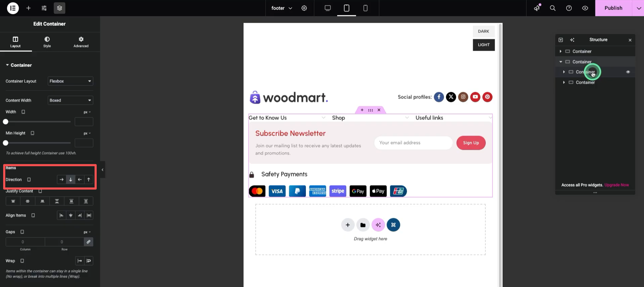The image size is (644, 287).
Task: Toggle responsive device icon next to Align Items
Action: pos(33,215)
